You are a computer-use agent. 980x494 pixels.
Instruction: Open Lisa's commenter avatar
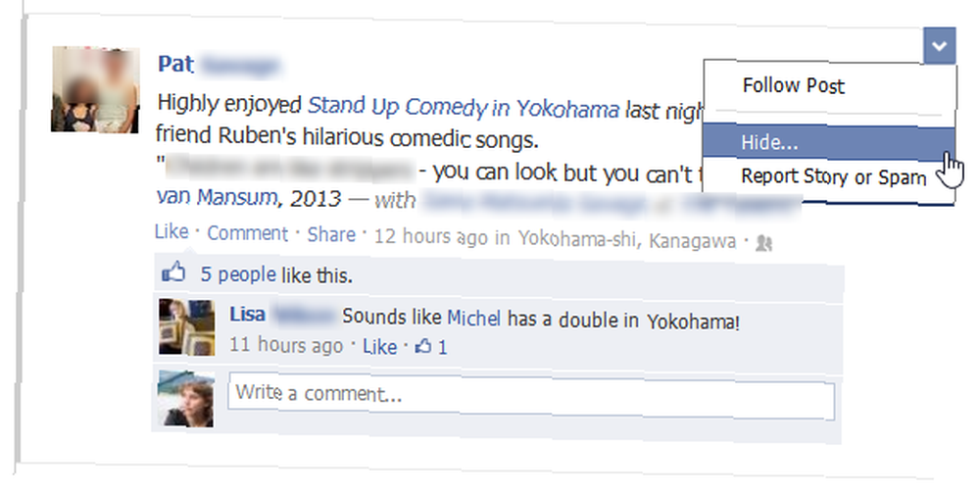click(186, 327)
